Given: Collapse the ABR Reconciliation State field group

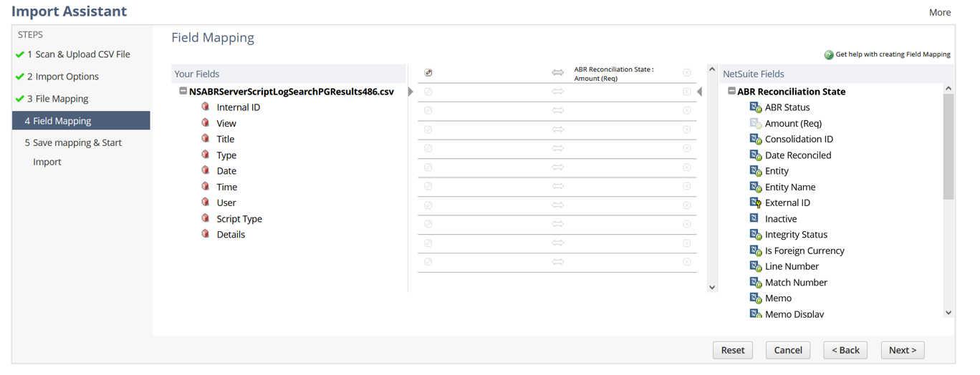Looking at the screenshot, I should (x=731, y=92).
